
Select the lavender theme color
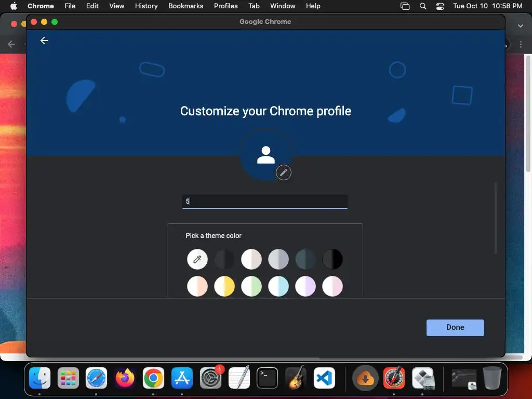click(x=305, y=286)
